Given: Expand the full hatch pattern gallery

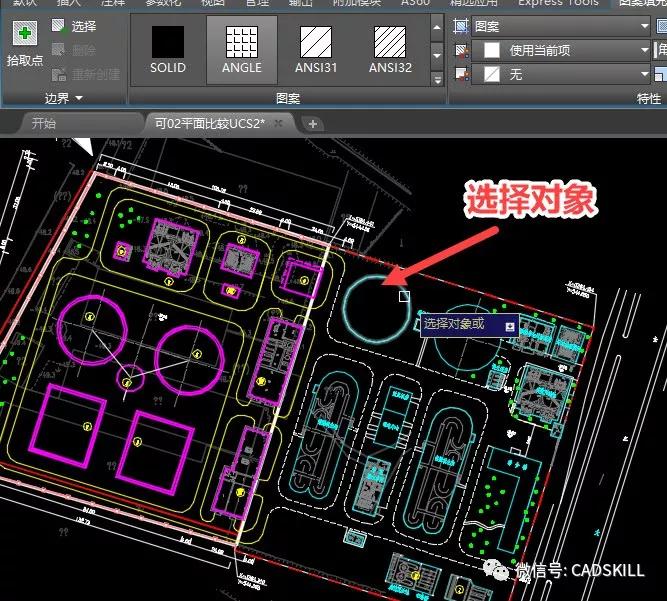Looking at the screenshot, I should (437, 79).
